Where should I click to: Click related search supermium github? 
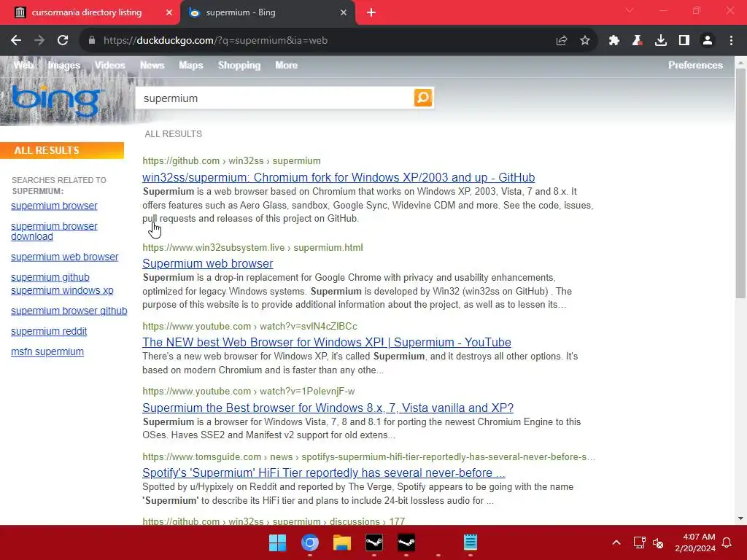(50, 277)
